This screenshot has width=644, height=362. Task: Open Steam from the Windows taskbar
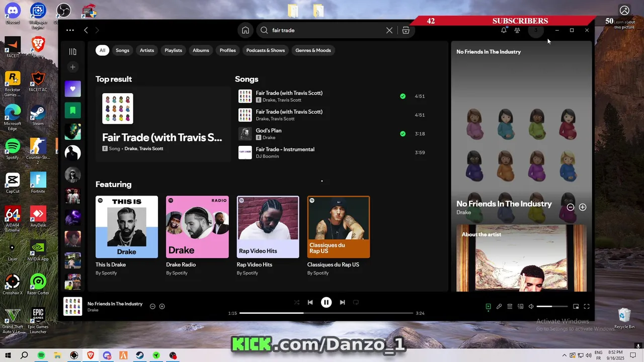[140, 355]
